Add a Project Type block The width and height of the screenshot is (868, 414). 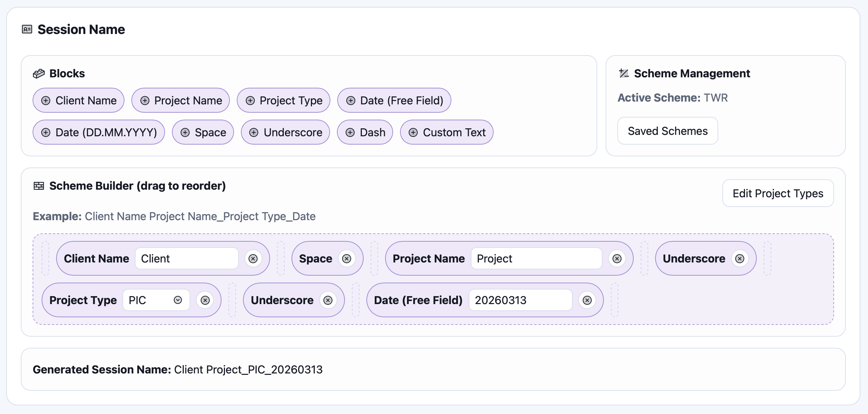(x=283, y=100)
